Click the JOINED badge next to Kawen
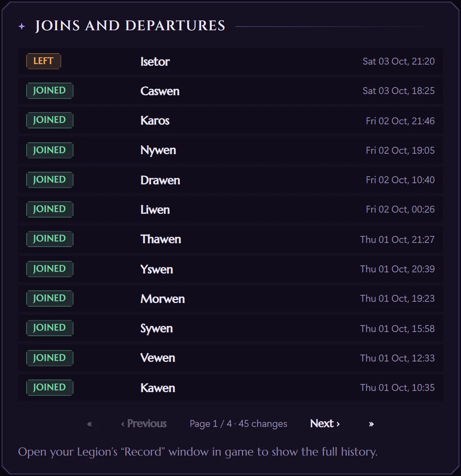 [x=49, y=387]
